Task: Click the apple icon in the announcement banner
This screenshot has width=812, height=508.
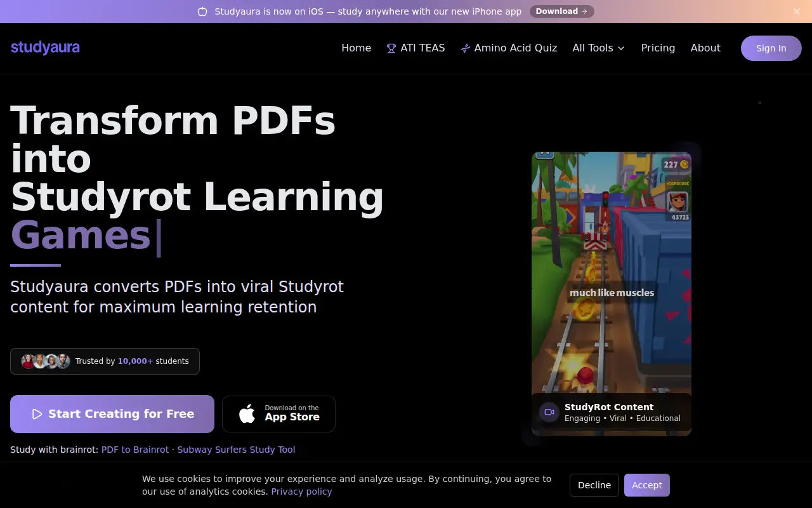Action: [202, 11]
